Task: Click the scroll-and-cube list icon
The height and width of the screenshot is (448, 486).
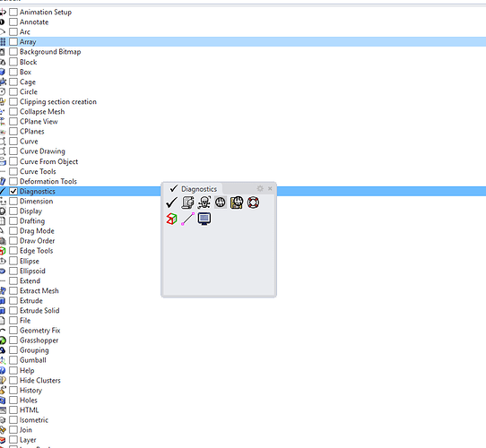Action: [187, 202]
